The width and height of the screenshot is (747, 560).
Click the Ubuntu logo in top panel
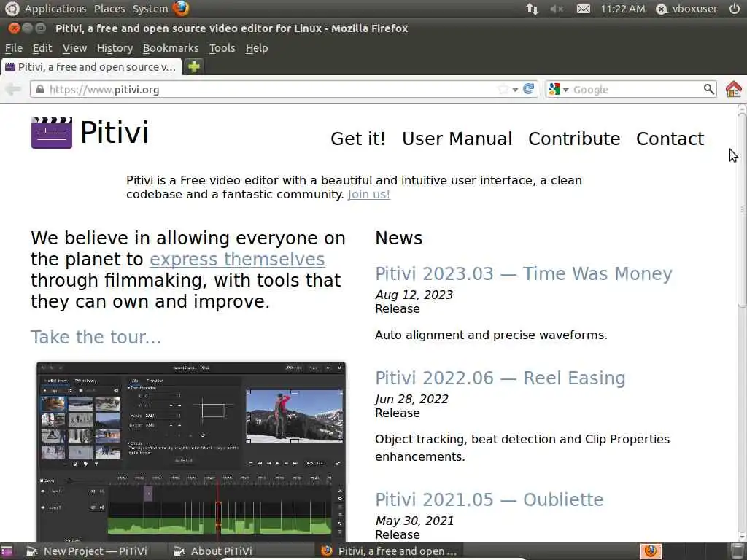[x=12, y=8]
